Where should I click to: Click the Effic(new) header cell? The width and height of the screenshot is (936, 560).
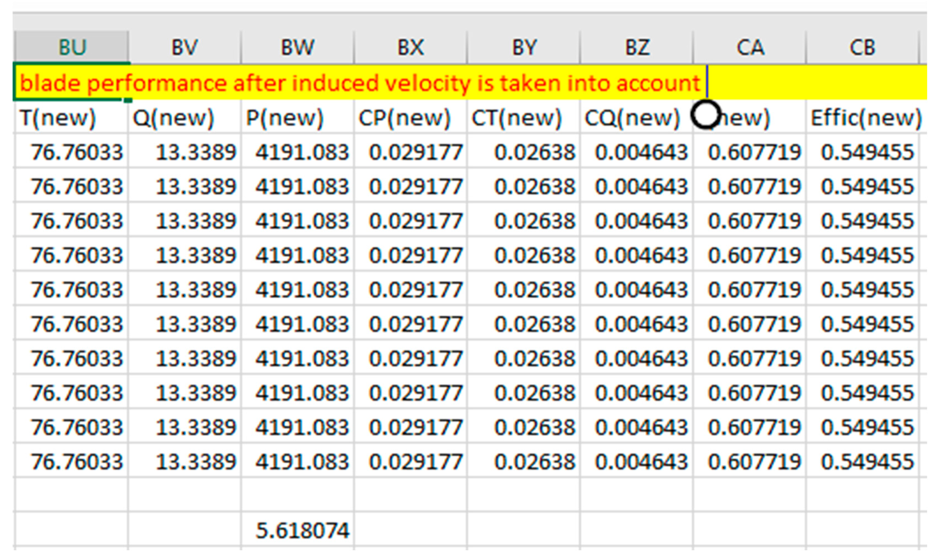coord(866,118)
